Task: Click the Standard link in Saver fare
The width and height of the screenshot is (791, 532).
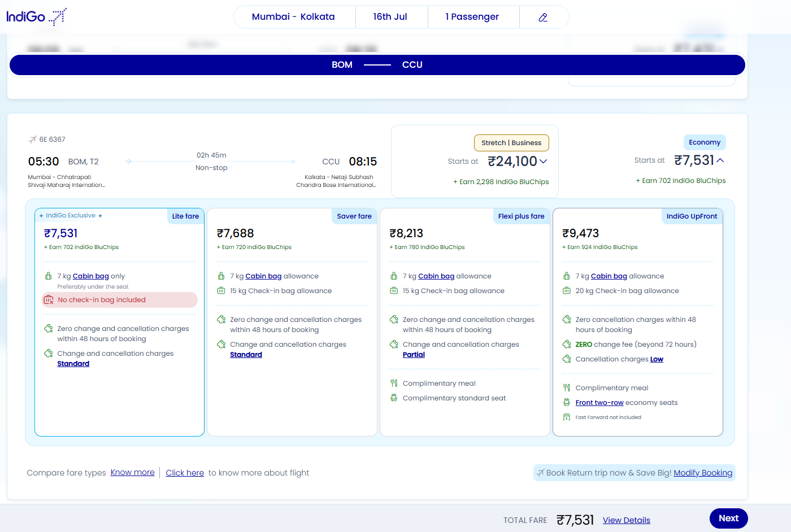Action: point(246,355)
